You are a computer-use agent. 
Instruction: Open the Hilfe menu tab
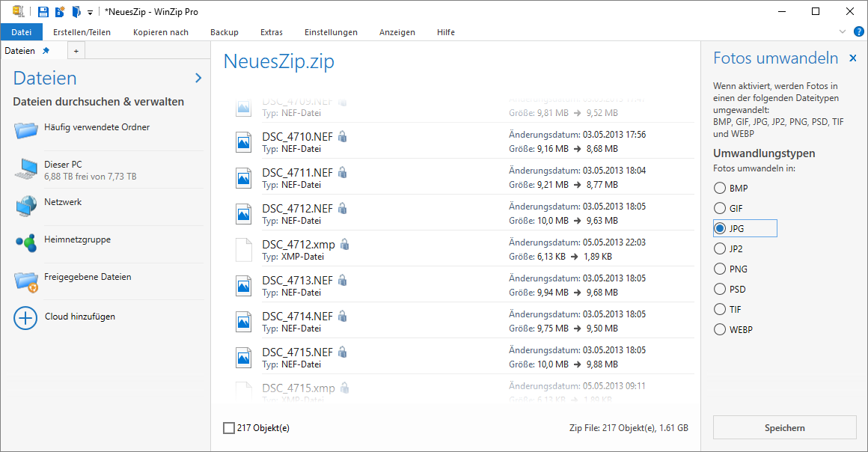pyautogui.click(x=446, y=32)
